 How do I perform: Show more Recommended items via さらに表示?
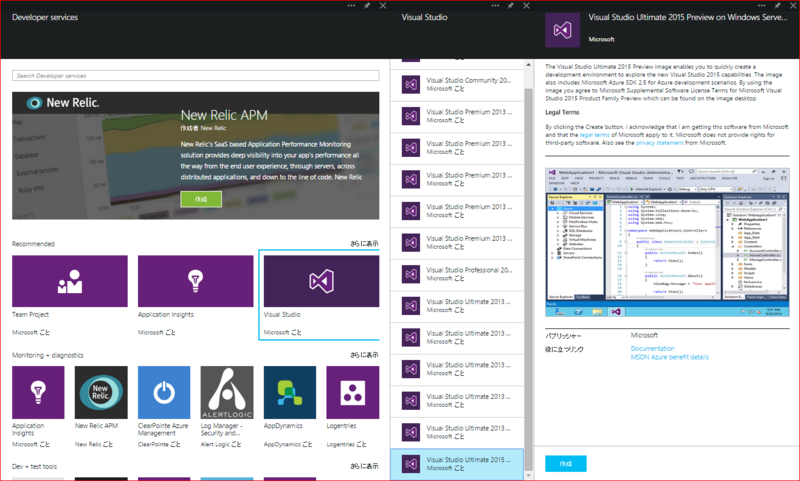pyautogui.click(x=364, y=244)
